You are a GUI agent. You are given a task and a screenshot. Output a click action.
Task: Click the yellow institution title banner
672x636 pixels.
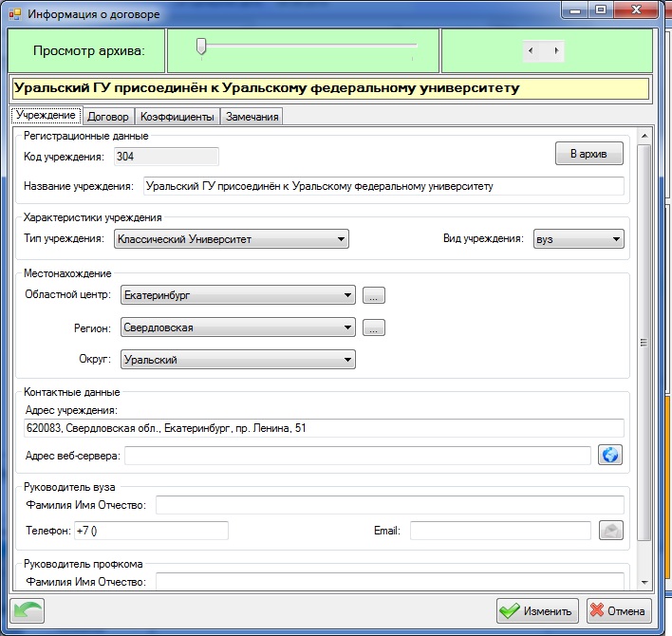[330, 88]
